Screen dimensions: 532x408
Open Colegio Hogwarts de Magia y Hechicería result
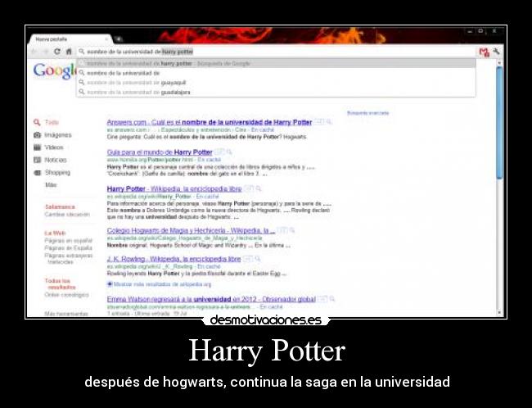(x=191, y=231)
